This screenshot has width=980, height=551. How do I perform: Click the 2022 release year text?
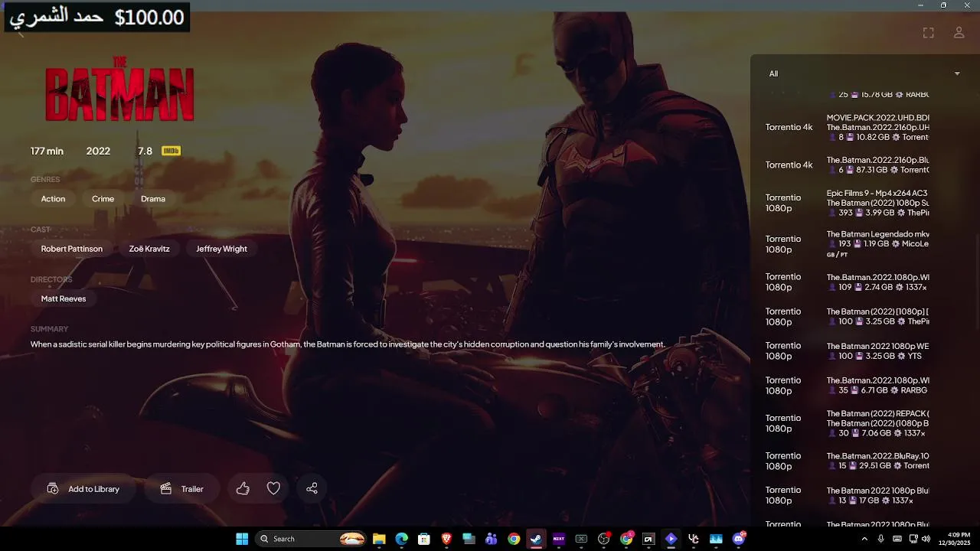click(98, 151)
